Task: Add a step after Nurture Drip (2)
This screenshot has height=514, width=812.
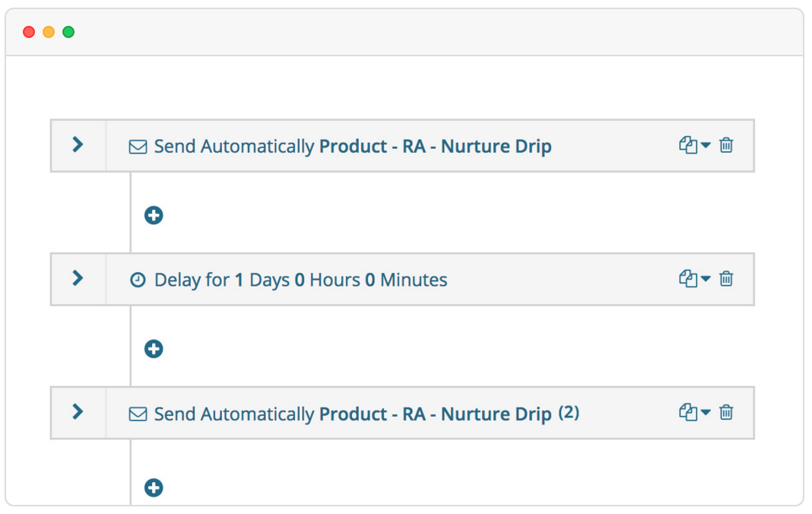Action: tap(154, 487)
